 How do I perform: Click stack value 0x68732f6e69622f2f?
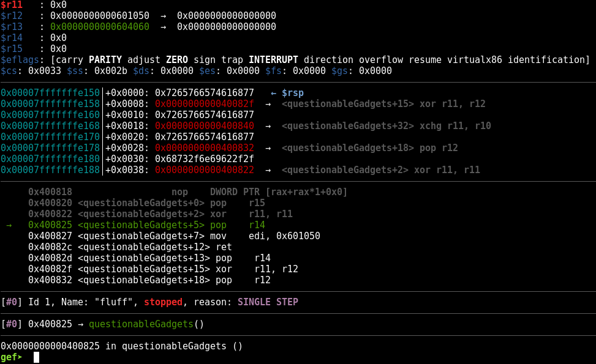tap(205, 158)
